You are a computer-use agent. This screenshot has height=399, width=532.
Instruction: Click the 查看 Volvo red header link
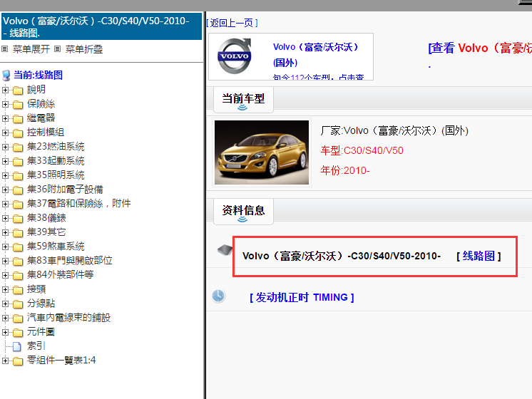pos(480,48)
